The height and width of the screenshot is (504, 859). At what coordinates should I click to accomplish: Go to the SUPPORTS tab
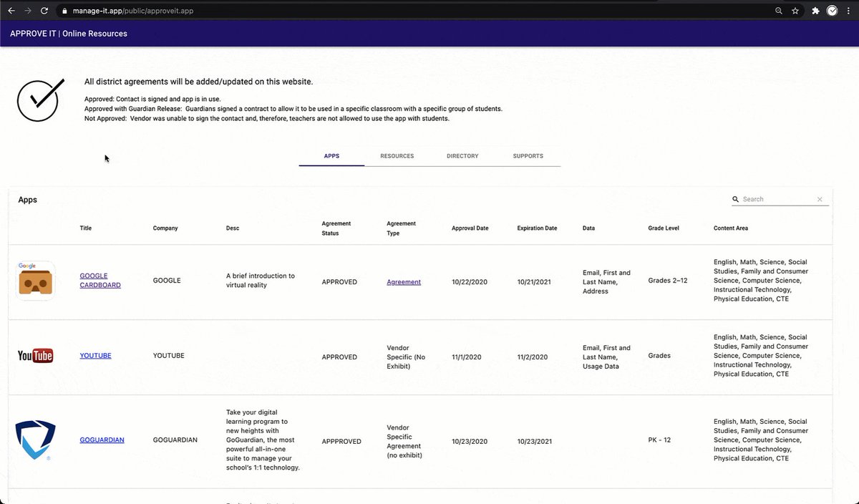coord(528,156)
